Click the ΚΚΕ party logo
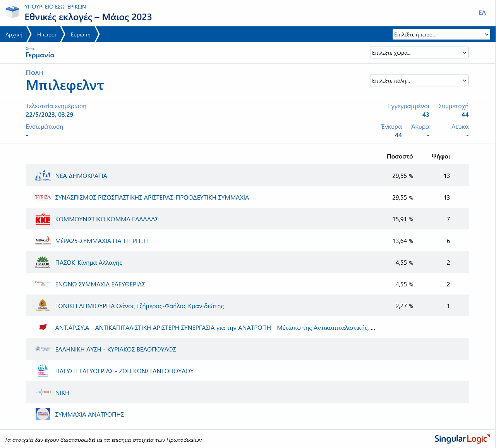This screenshot has height=448, width=496. pyautogui.click(x=43, y=219)
